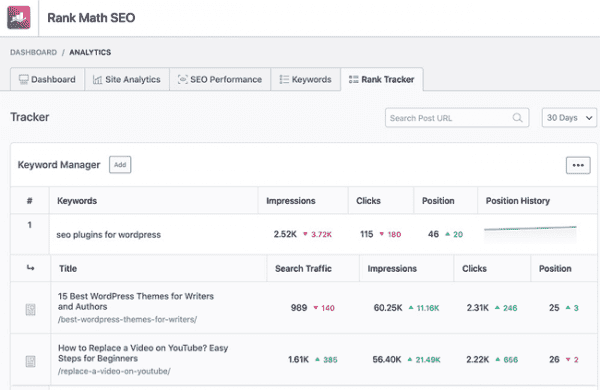Screen dimensions: 600x390
Task: Click the YouTube video row post icon
Action: point(31,361)
